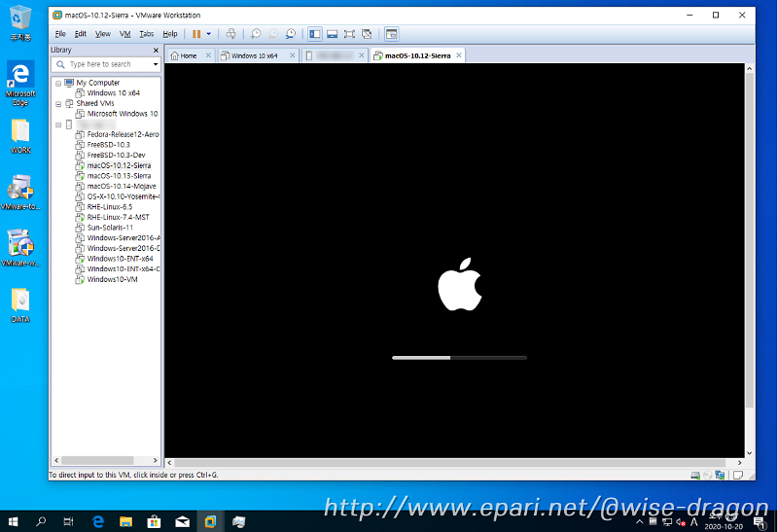This screenshot has width=778, height=532.
Task: Close the Home tab
Action: pyautogui.click(x=208, y=55)
